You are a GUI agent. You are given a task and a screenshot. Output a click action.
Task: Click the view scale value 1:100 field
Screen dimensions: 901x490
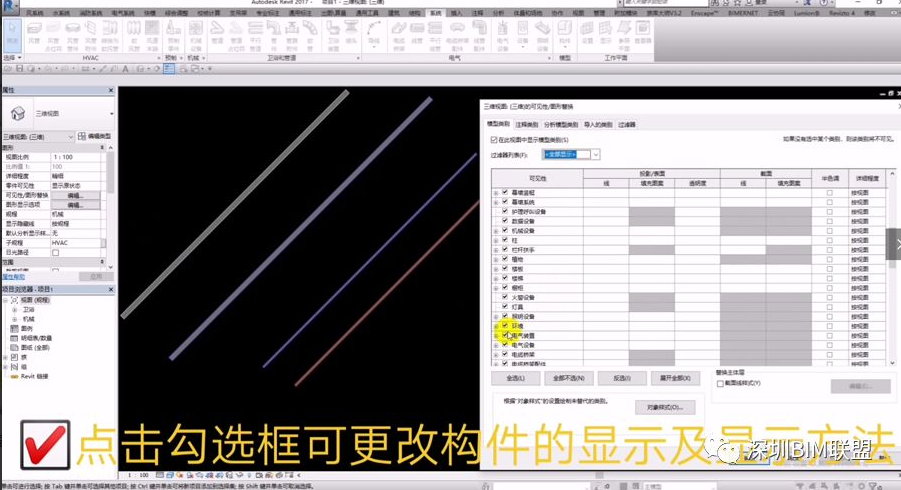(75, 157)
